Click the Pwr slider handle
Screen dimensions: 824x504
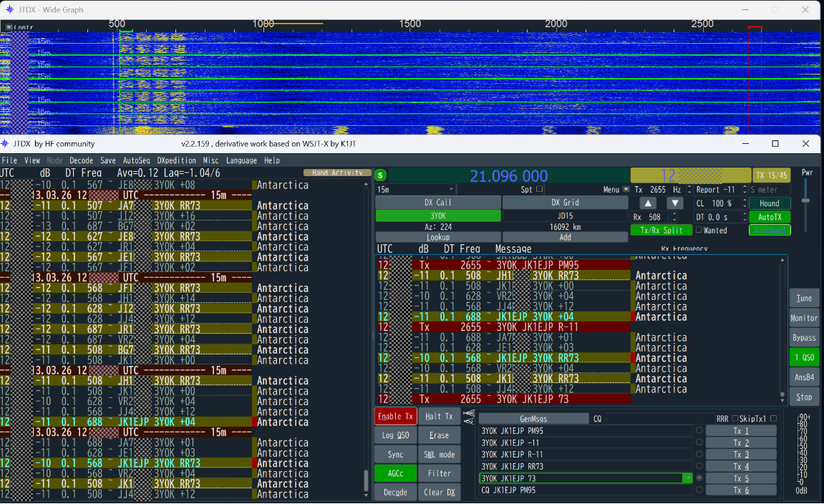coord(805,200)
